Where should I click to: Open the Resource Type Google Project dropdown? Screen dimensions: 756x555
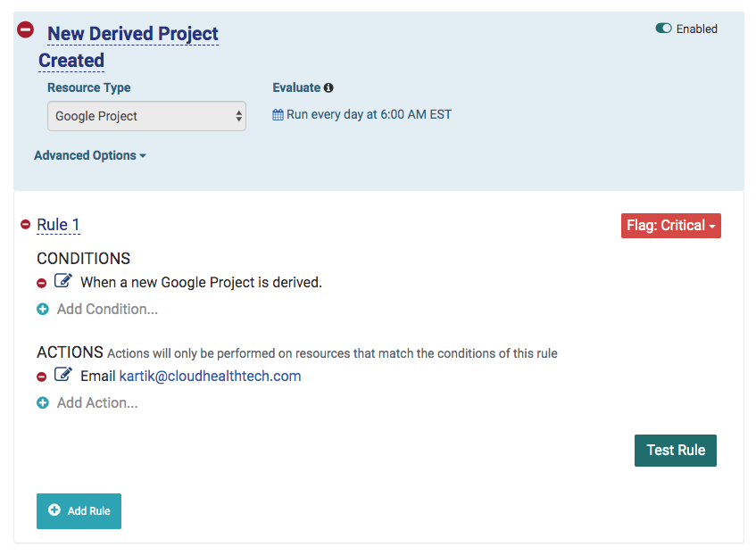146,116
